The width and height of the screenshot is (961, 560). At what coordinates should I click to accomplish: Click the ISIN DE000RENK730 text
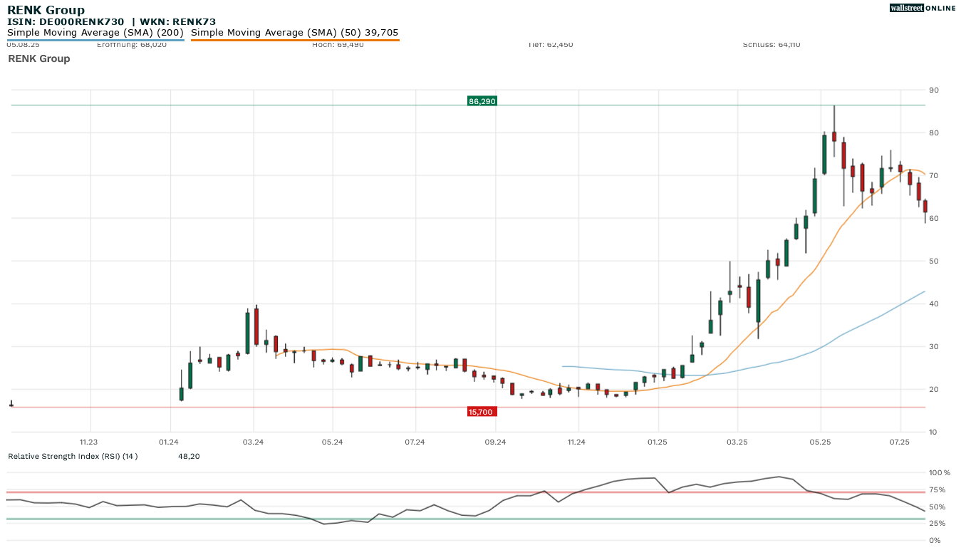click(66, 22)
